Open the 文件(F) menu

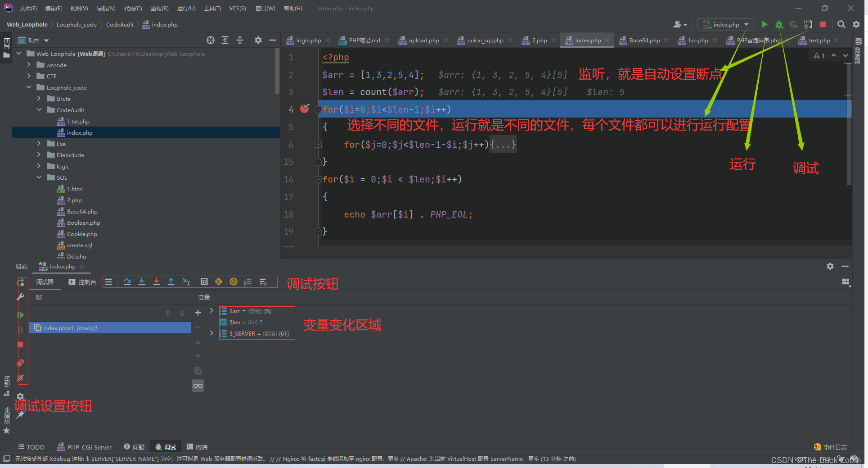click(28, 8)
